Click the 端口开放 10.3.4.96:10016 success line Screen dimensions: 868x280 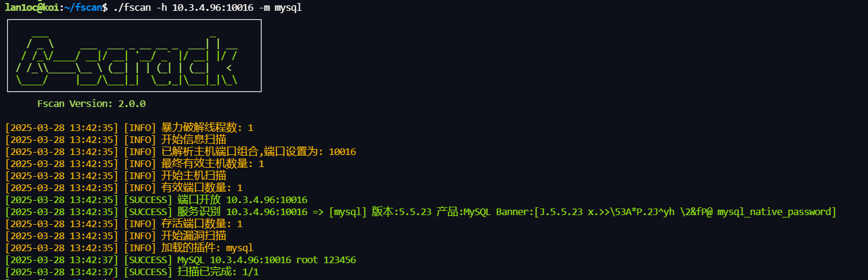(x=242, y=200)
